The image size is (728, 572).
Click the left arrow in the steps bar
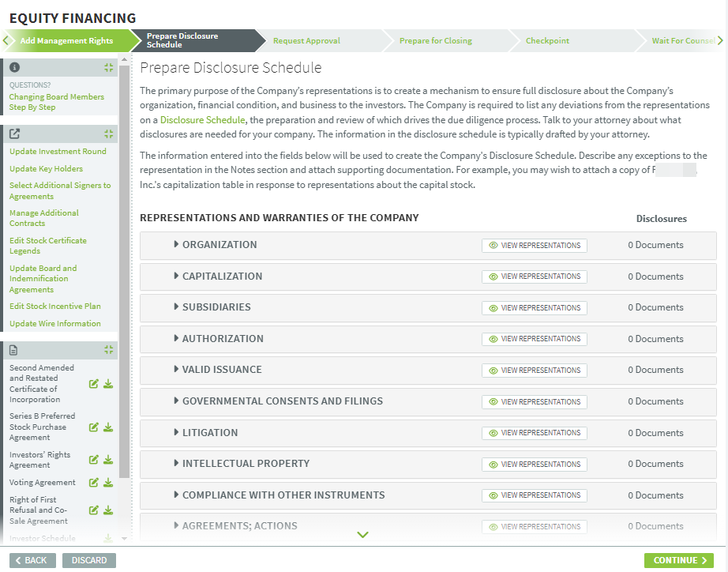click(6, 40)
